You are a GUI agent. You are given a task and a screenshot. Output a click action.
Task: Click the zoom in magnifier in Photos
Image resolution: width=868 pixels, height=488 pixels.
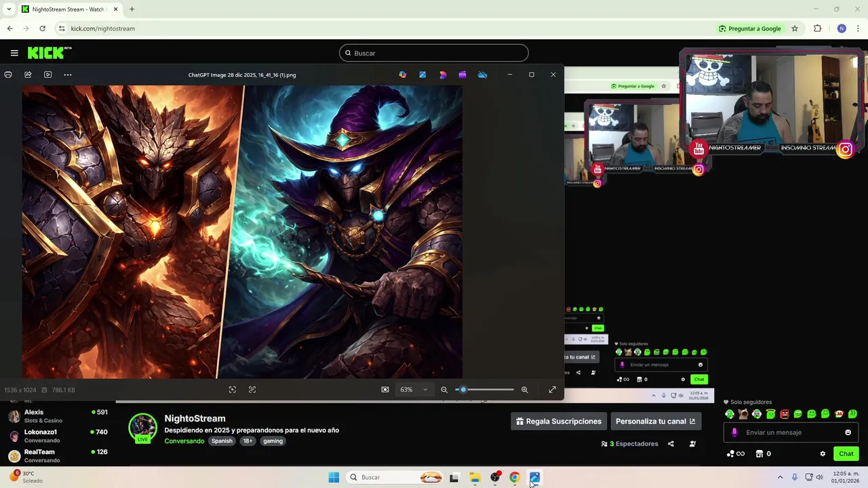[524, 390]
